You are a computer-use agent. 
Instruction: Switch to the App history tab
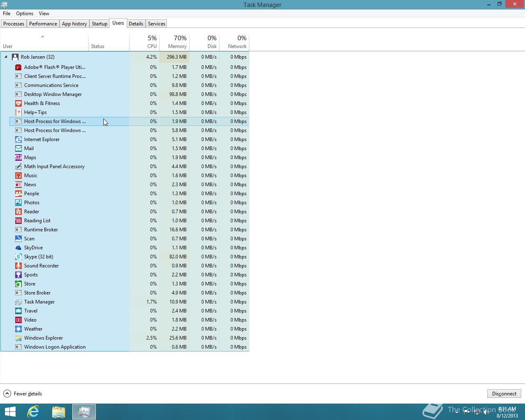point(74,24)
